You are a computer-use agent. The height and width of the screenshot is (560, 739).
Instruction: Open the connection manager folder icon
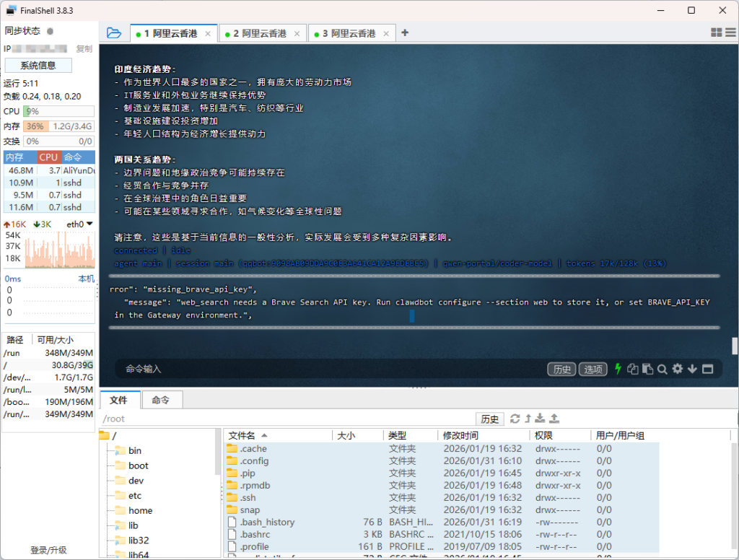tap(114, 32)
